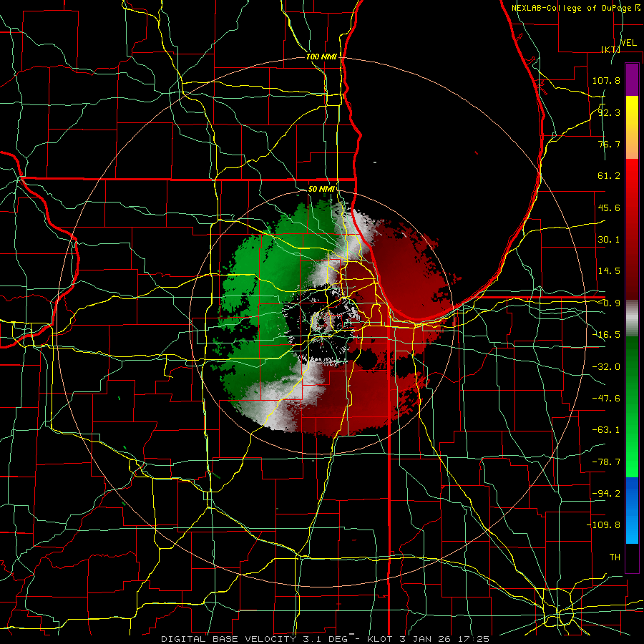Click the TH legend label
The height and width of the screenshot is (644, 644).
click(615, 557)
